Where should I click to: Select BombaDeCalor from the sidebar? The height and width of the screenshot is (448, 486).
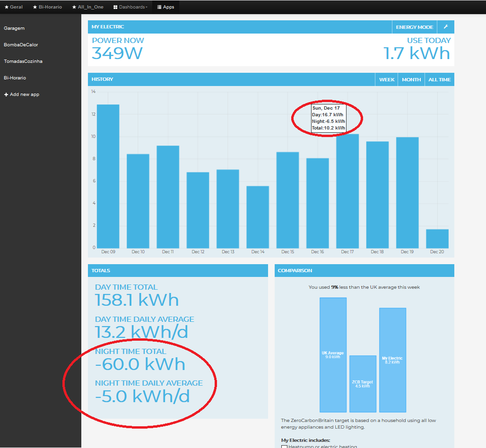coord(21,45)
